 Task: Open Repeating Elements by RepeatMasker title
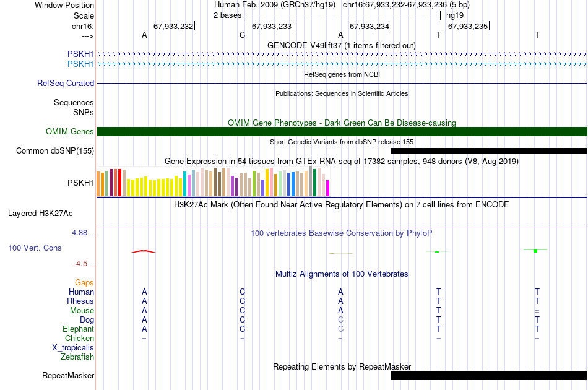pos(342,366)
